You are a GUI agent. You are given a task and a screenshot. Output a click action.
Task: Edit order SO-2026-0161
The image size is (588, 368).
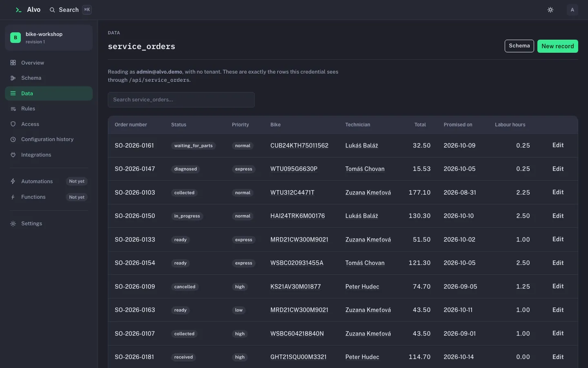(558, 145)
